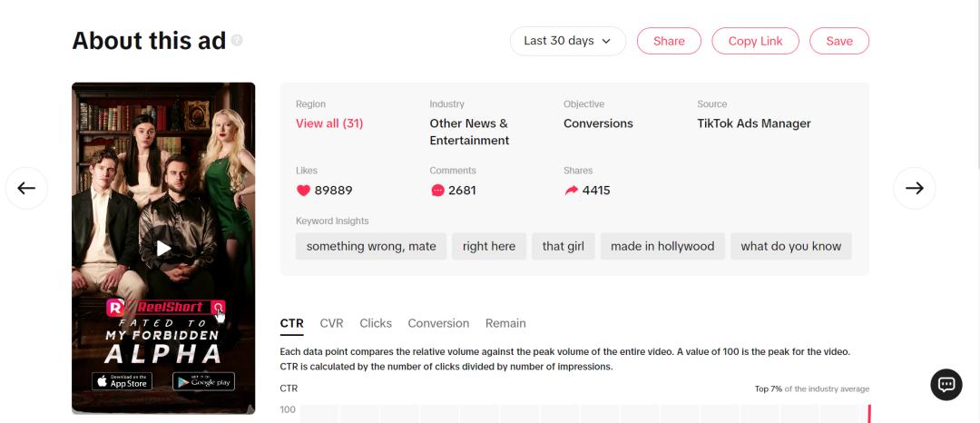980x423 pixels.
Task: Open the Remain tab
Action: (505, 323)
